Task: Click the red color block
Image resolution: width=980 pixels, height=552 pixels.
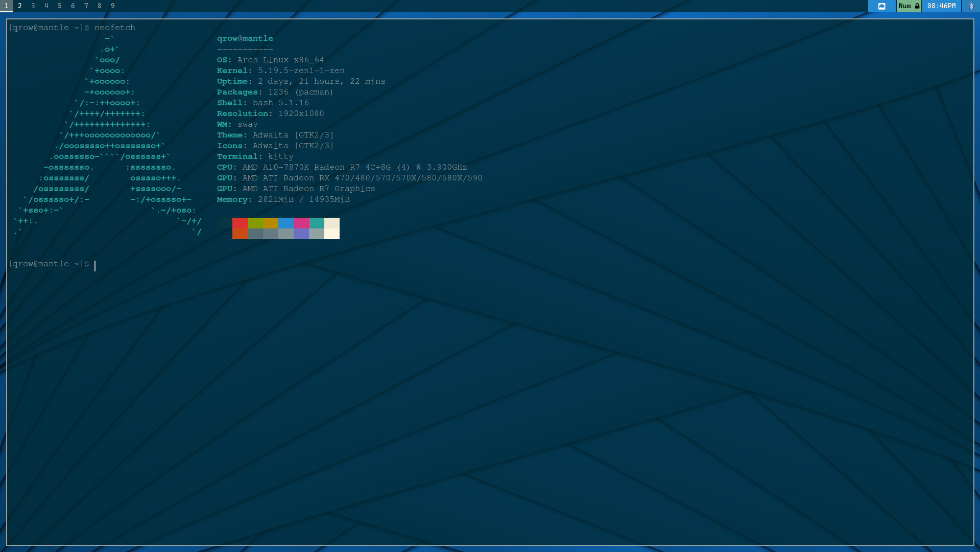Action: click(240, 223)
